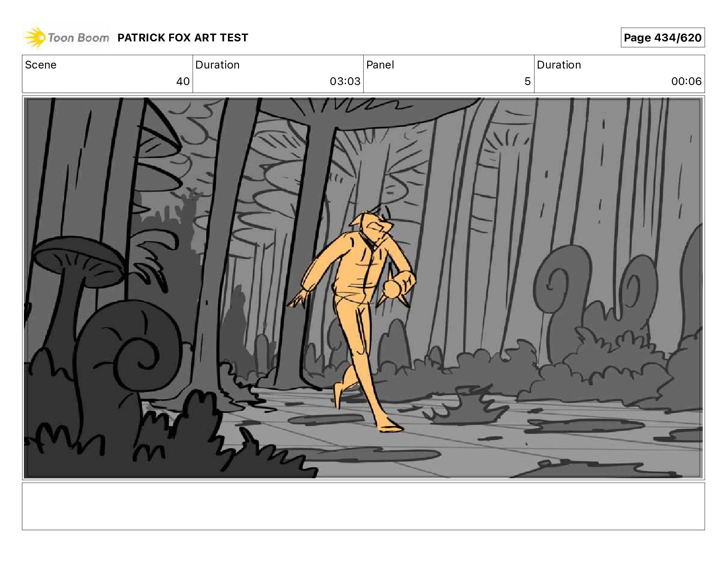This screenshot has width=728, height=563.
Task: Click the Toon Boom logo
Action: 67,37
